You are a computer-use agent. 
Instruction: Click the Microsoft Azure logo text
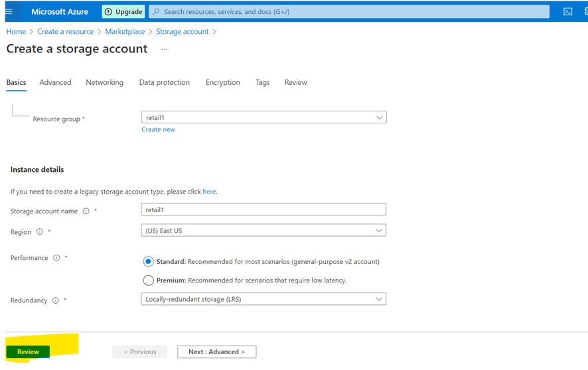[x=60, y=12]
